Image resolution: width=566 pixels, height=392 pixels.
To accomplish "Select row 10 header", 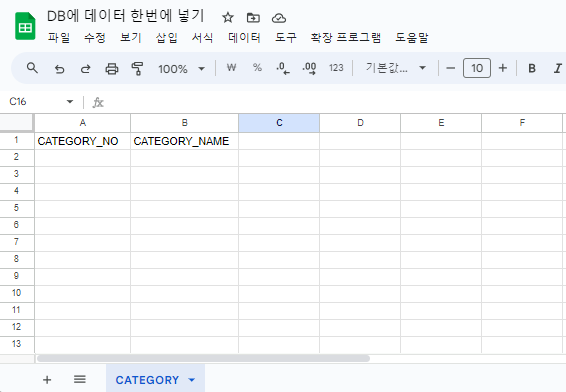I will coord(17,294).
